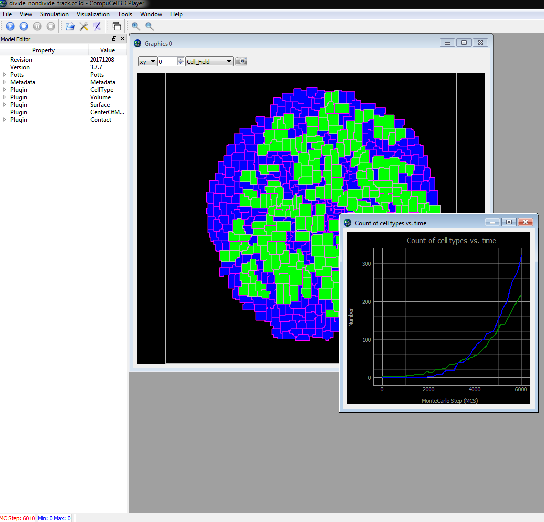Click the Value column header
Viewport: 544px width, 522px height.
click(108, 50)
